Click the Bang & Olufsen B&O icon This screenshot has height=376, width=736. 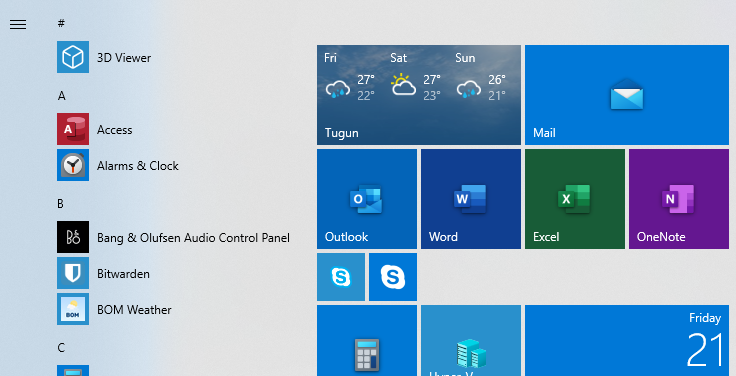tap(73, 237)
